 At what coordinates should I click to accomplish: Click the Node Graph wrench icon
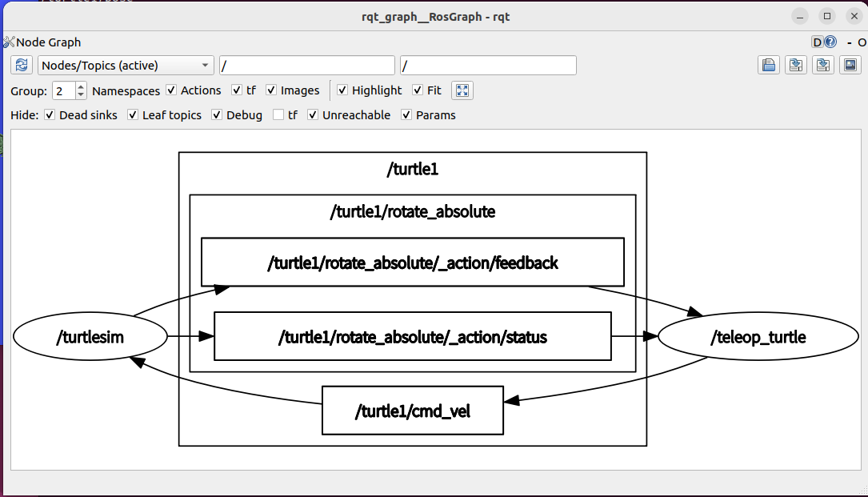9,42
